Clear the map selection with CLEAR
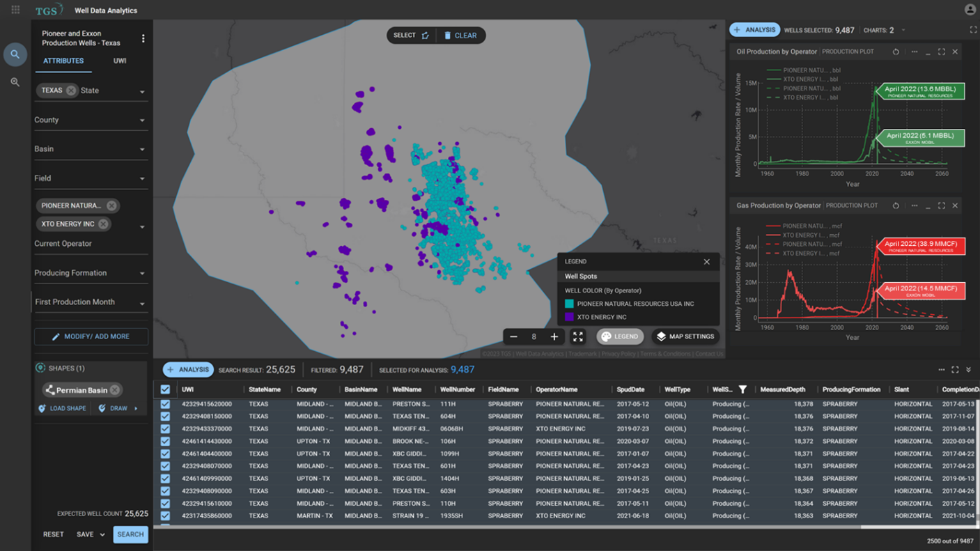The image size is (980, 551). point(460,36)
